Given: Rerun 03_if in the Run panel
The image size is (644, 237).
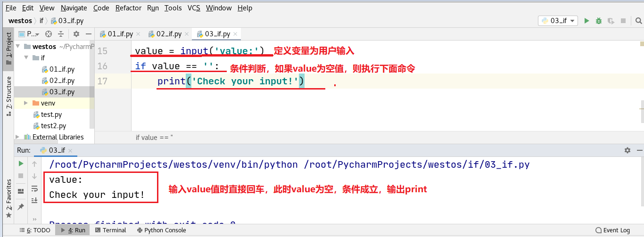Looking at the screenshot, I should [x=21, y=163].
